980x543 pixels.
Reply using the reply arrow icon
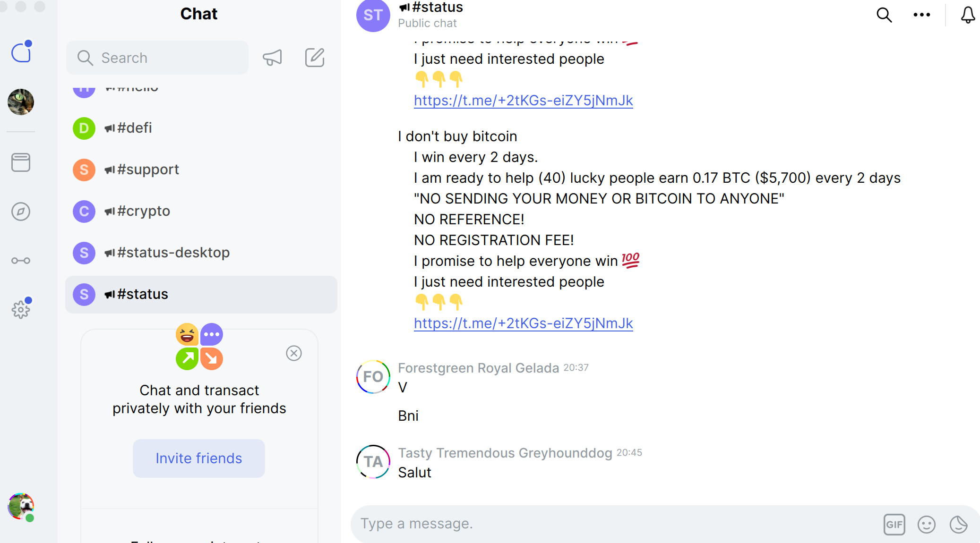tap(212, 359)
